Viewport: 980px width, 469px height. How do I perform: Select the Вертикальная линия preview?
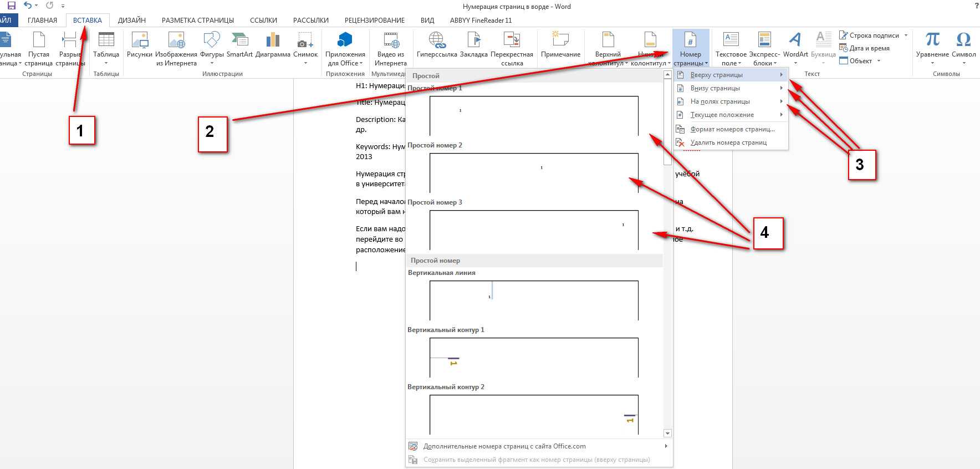[534, 300]
